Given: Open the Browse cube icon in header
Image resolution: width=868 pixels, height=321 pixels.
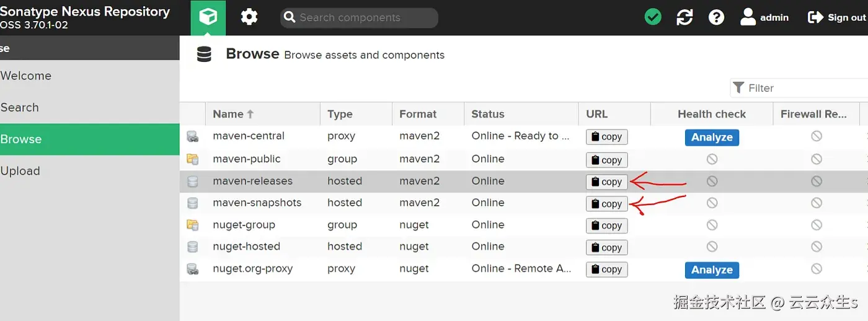Looking at the screenshot, I should 208,17.
